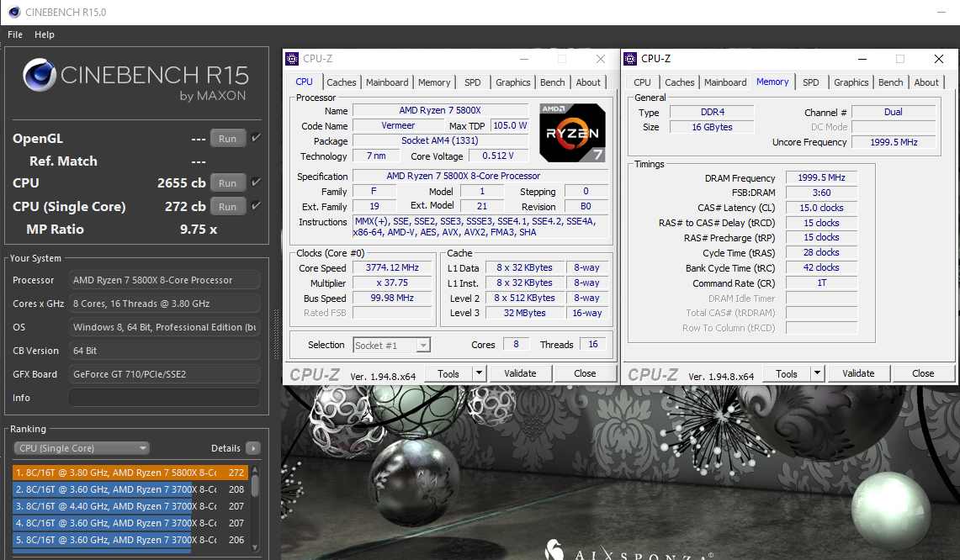Expand the Tools dropdown arrow in right CPU-Z

[817, 373]
